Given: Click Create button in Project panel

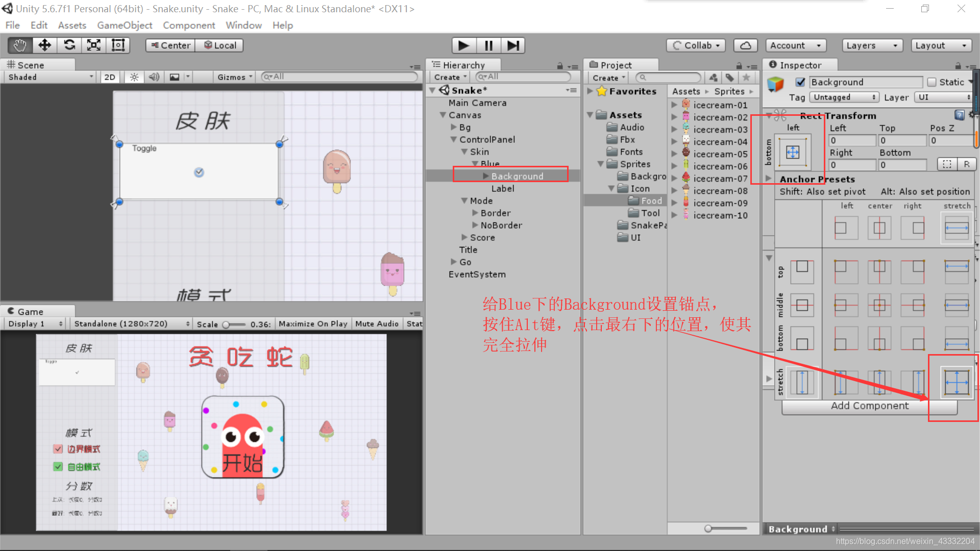Looking at the screenshot, I should click(x=608, y=78).
